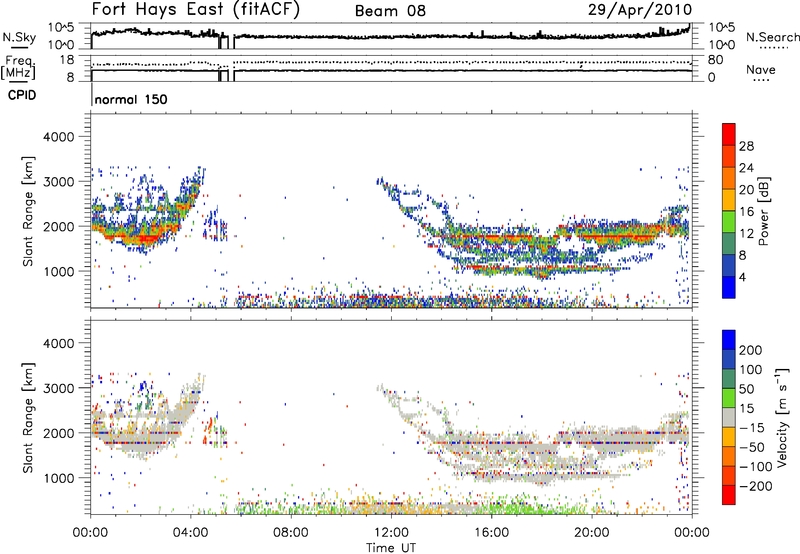Click the "100" velocity colorbar tick
800x554 pixels.
click(751, 369)
